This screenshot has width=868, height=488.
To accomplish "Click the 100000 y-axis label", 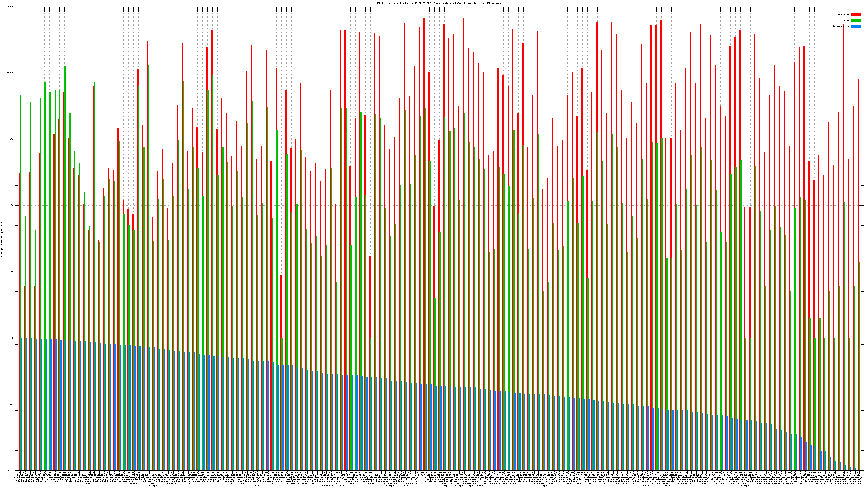I will pos(10,7).
